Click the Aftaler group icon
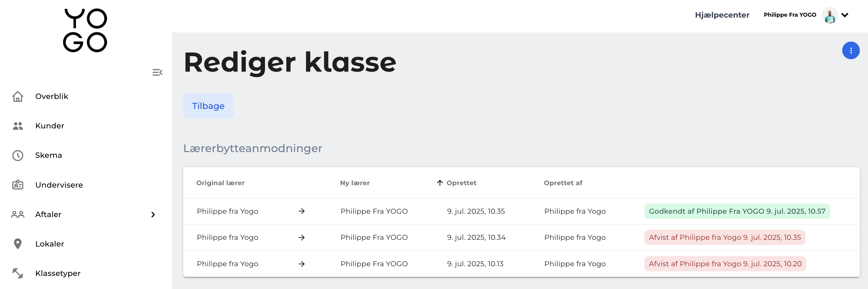Image resolution: width=868 pixels, height=289 pixels. (18, 215)
